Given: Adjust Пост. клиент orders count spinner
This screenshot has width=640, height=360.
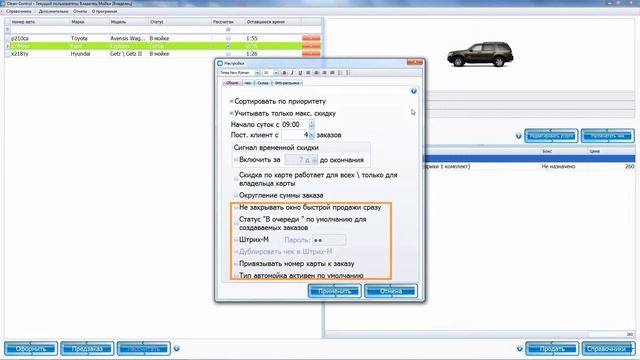Looking at the screenshot, I should tap(311, 135).
